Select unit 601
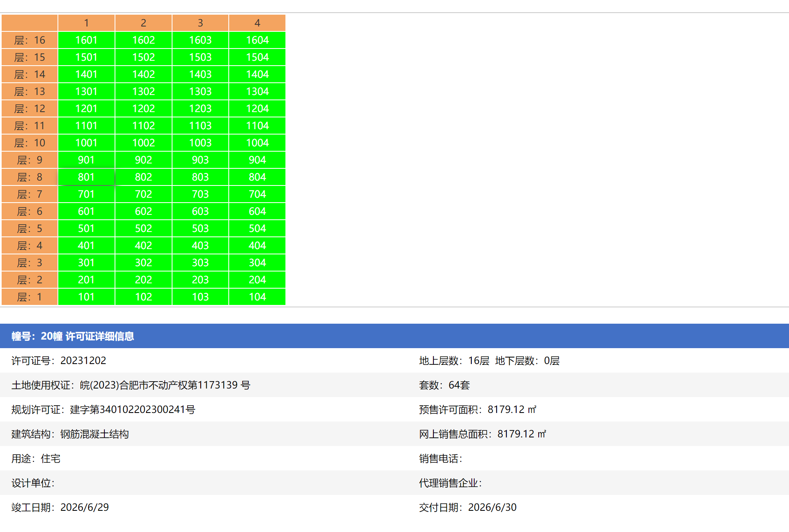The width and height of the screenshot is (789, 532). coord(86,211)
